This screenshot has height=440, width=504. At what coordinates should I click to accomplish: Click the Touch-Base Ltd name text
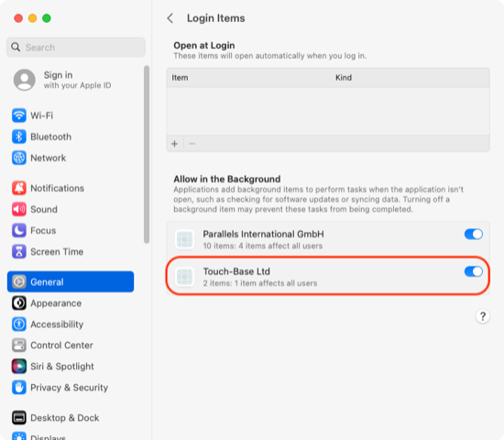pos(236,271)
